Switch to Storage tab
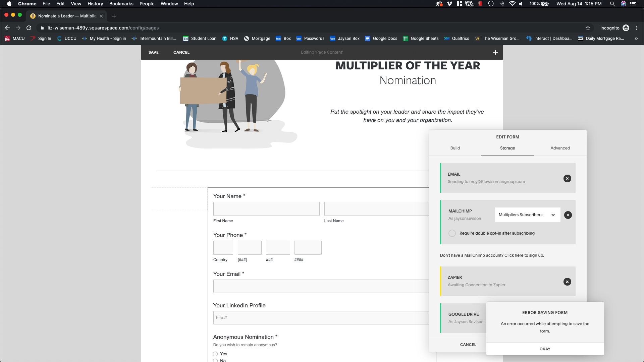This screenshot has height=362, width=644. tap(507, 148)
